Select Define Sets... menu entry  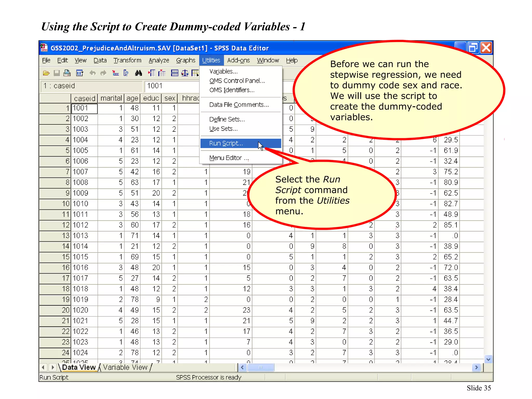tap(241, 119)
